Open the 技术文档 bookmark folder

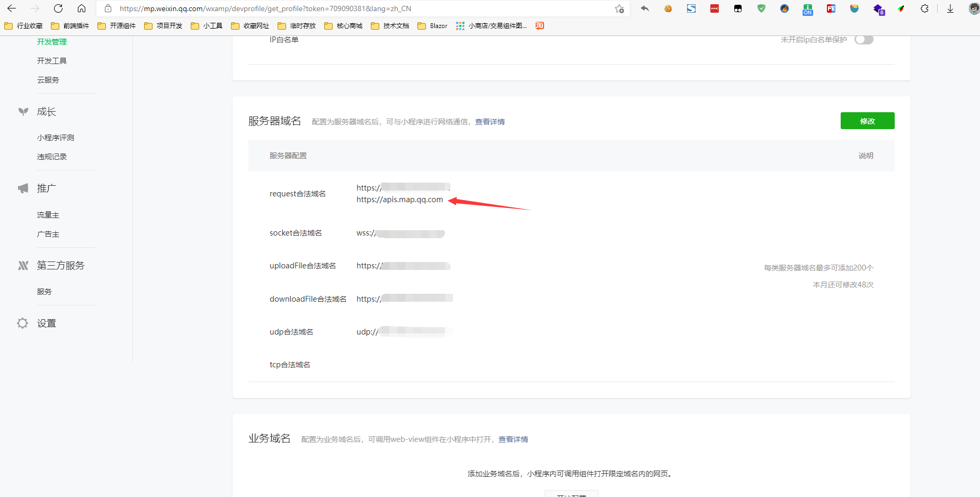pos(390,25)
